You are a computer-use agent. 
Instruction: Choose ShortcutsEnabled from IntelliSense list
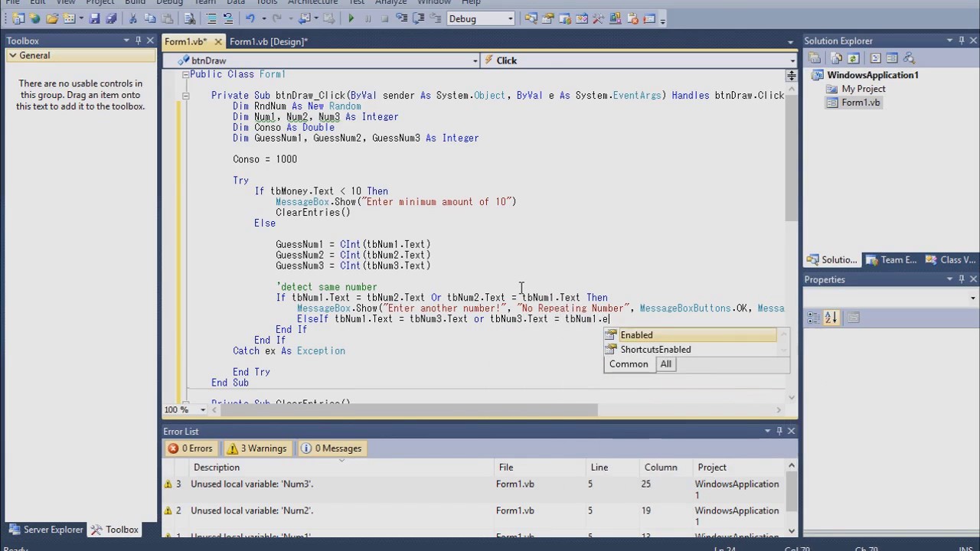click(691, 350)
